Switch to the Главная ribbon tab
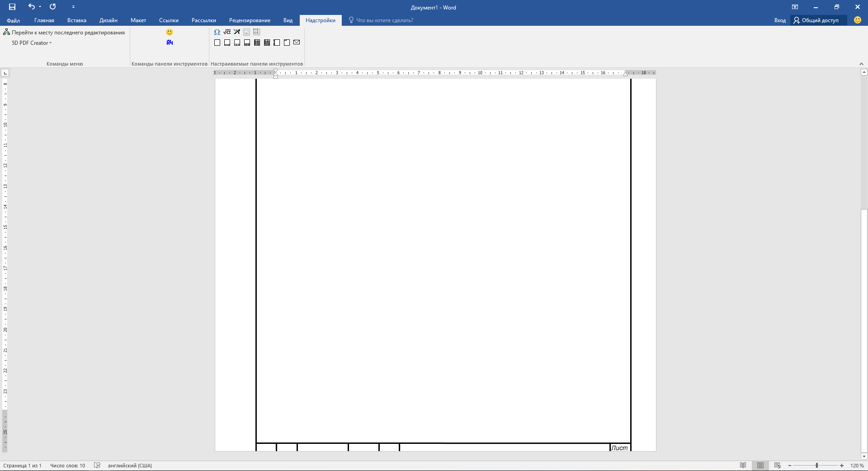 pos(44,20)
